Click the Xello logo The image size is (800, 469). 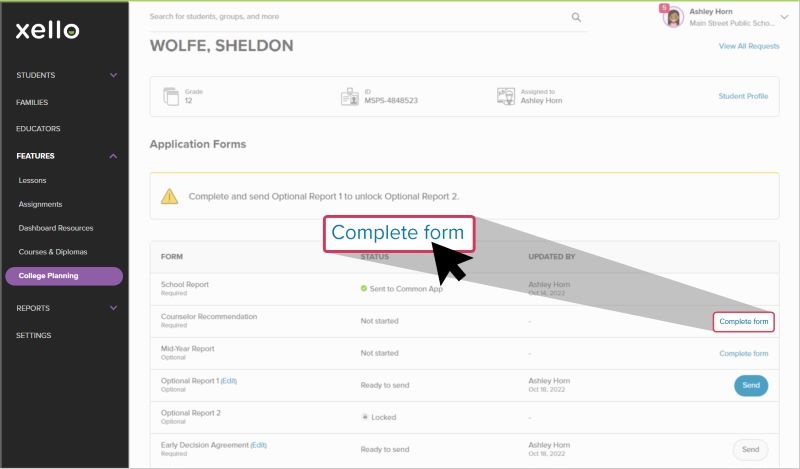(47, 30)
